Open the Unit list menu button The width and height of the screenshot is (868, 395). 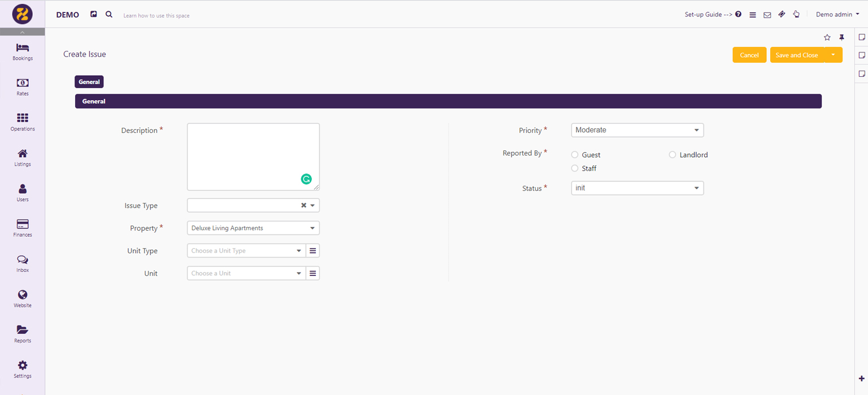[x=313, y=273]
